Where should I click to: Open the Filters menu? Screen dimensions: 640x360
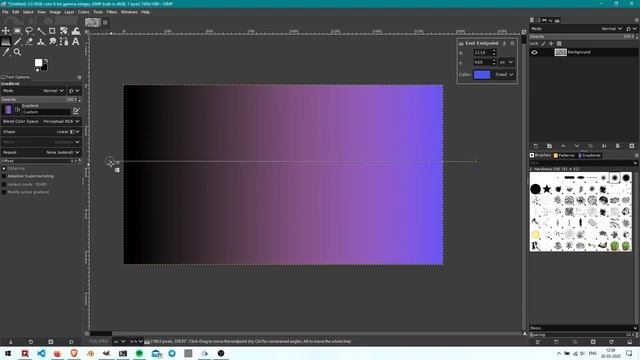click(x=112, y=12)
